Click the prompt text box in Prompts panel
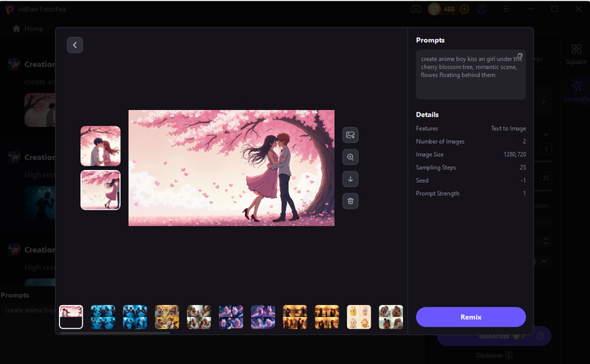Screen dimensions: 590x364 (x=471, y=74)
